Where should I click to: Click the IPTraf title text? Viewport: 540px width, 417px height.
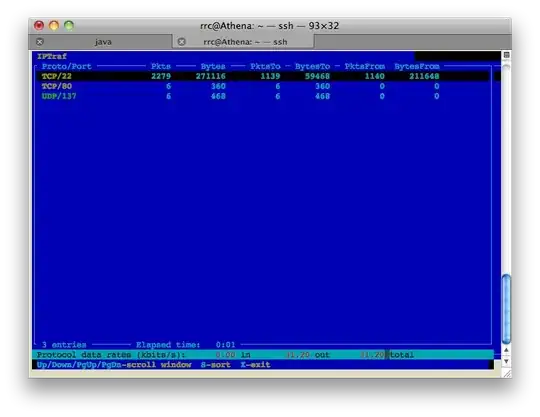pyautogui.click(x=52, y=56)
